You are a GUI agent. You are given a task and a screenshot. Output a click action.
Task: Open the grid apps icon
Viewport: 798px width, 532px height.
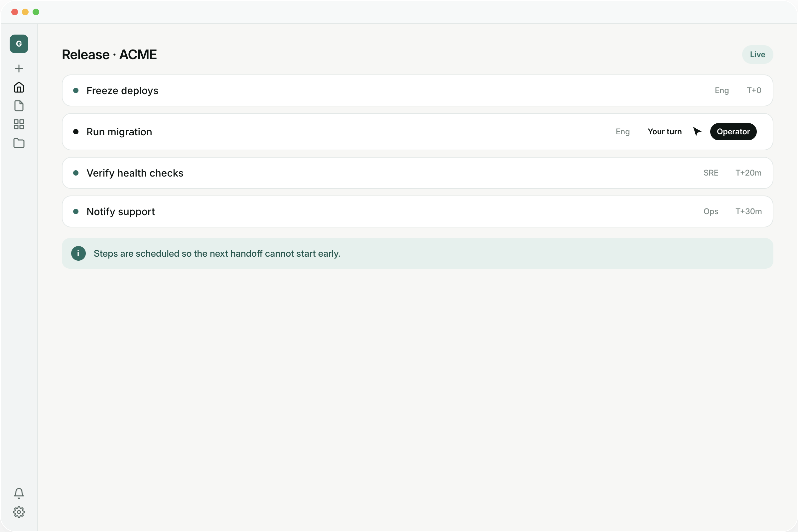pos(19,124)
